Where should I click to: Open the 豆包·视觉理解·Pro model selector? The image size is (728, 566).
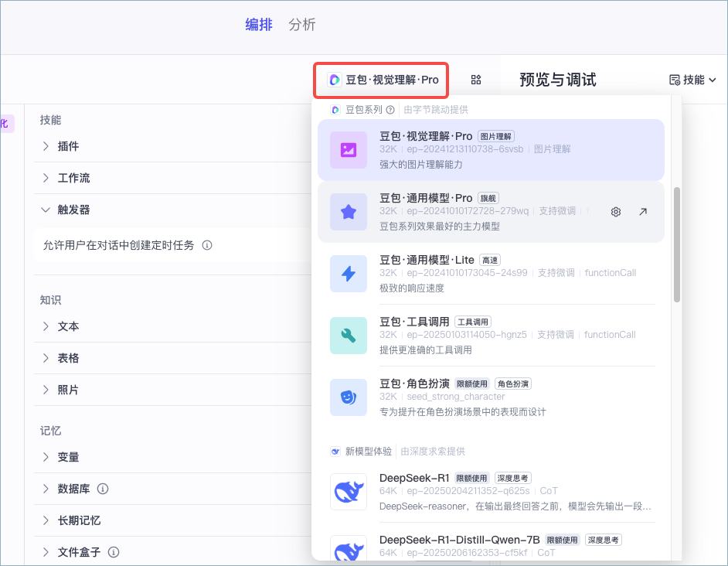click(382, 80)
